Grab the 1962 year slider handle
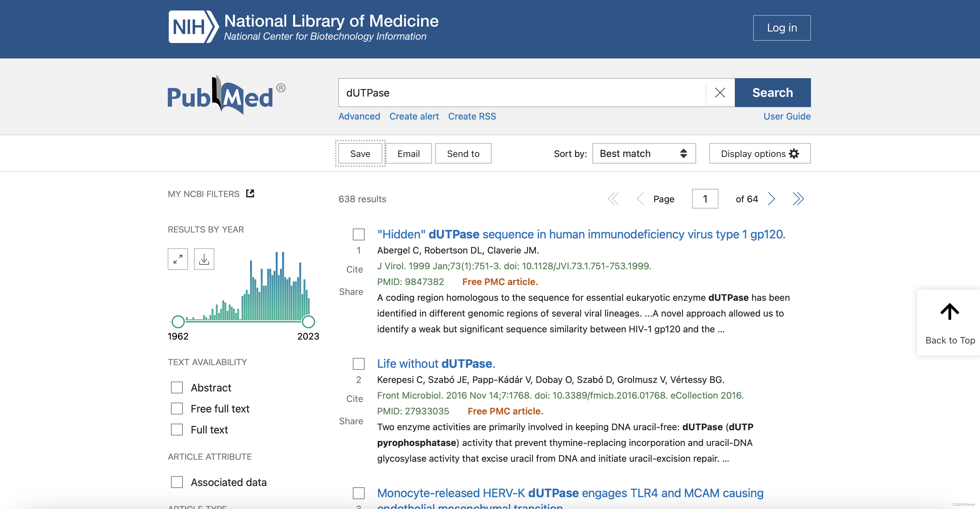This screenshot has width=980, height=509. 178,322
